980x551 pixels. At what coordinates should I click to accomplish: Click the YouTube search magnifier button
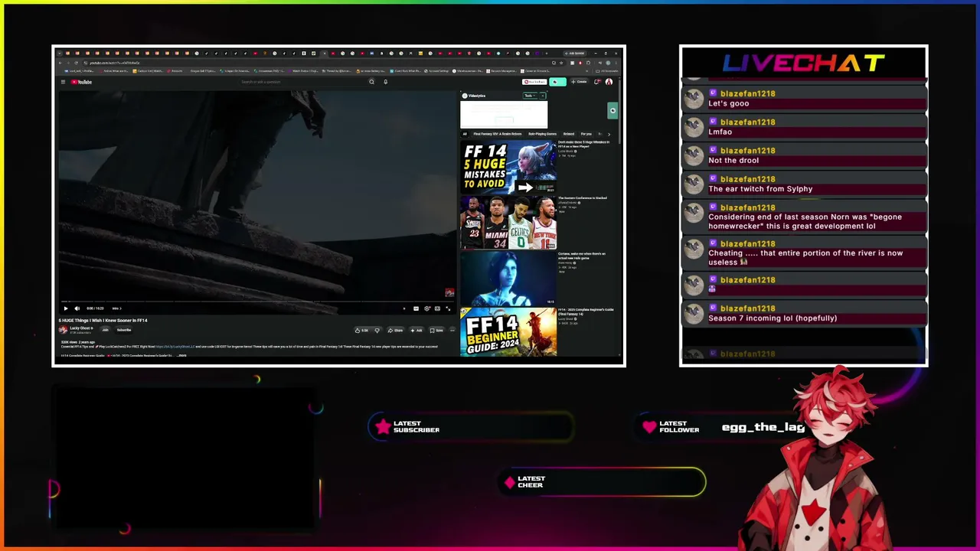pos(371,82)
